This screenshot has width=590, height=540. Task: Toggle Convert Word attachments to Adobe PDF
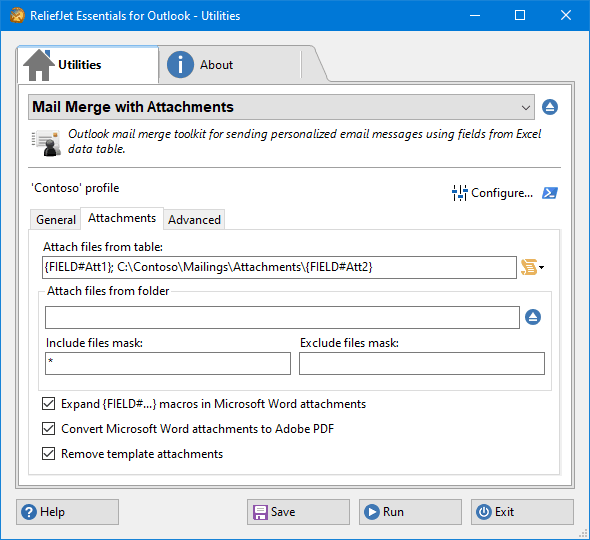(49, 429)
